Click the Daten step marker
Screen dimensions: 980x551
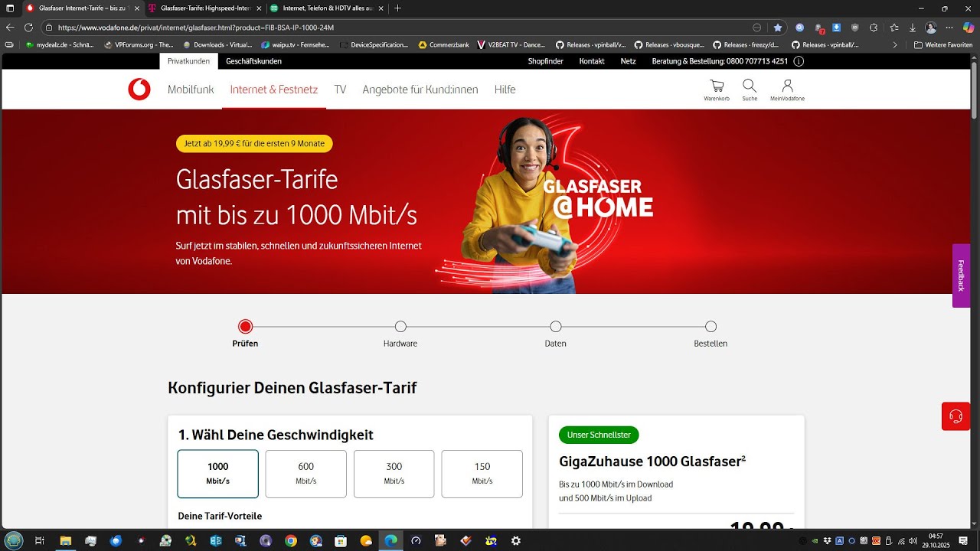click(556, 327)
